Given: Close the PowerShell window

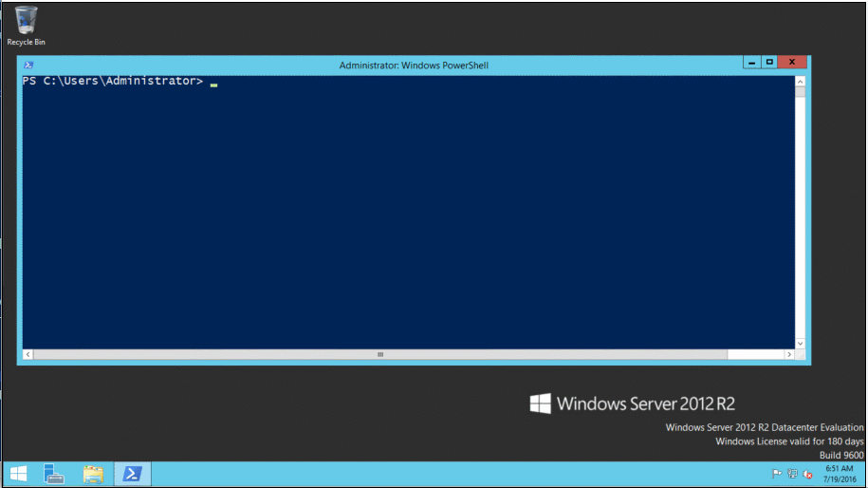Looking at the screenshot, I should point(792,62).
